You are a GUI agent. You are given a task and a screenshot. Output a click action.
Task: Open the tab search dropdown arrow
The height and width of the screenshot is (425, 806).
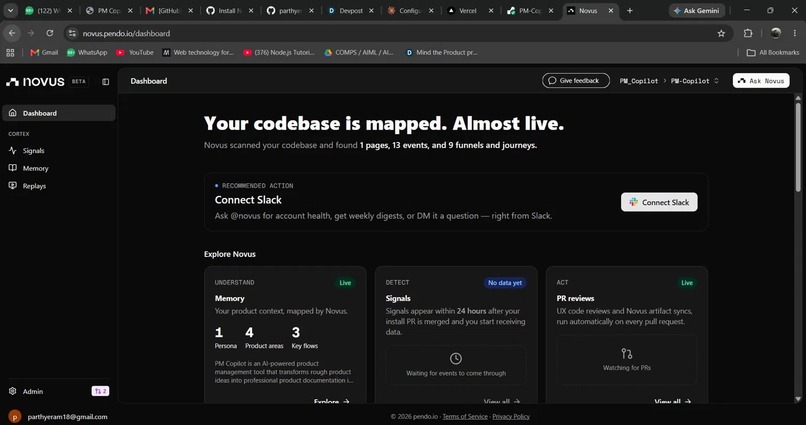point(10,10)
